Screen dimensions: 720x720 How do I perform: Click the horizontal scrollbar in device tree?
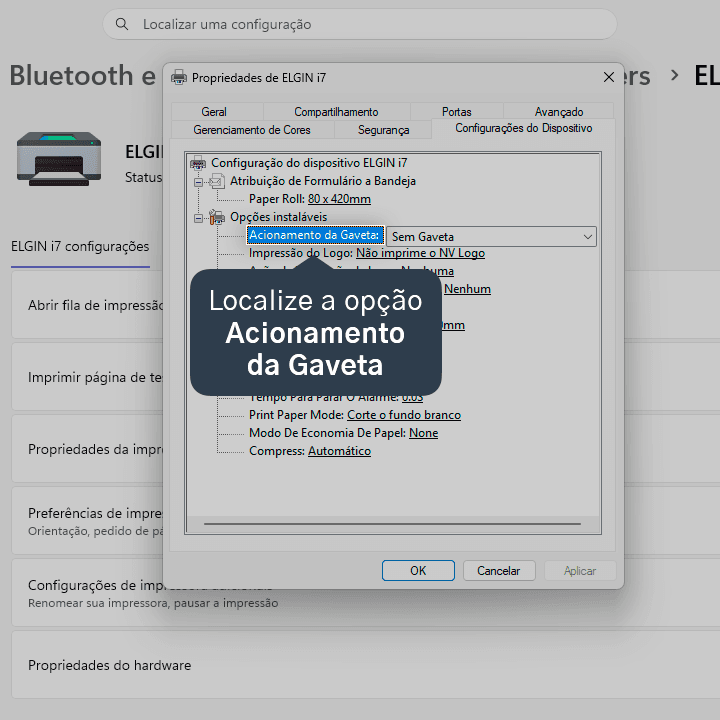[x=393, y=524]
